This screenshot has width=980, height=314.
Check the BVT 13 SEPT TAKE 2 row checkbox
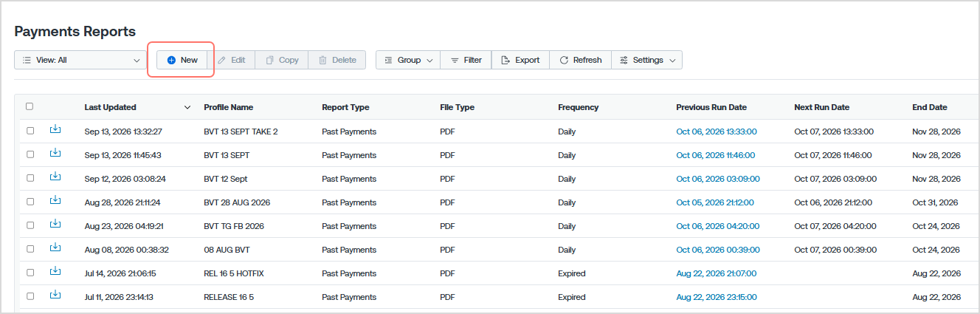[30, 131]
